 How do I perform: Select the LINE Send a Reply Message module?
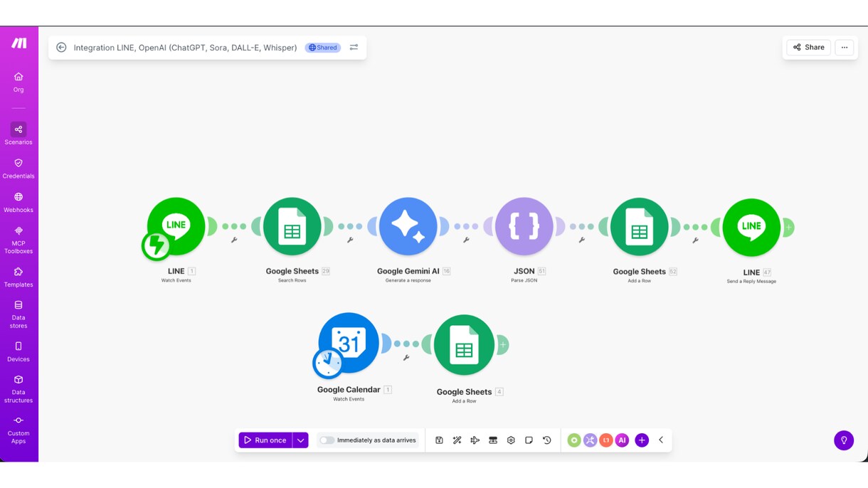(x=751, y=228)
